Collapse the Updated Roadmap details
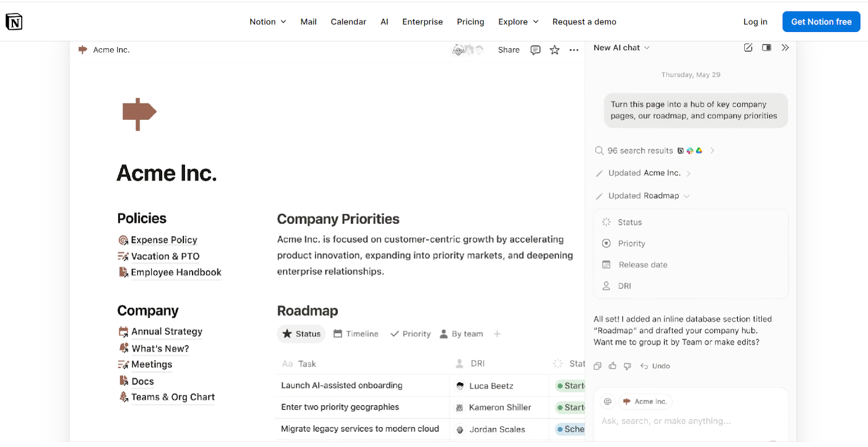The height and width of the screenshot is (447, 868). [x=686, y=196]
